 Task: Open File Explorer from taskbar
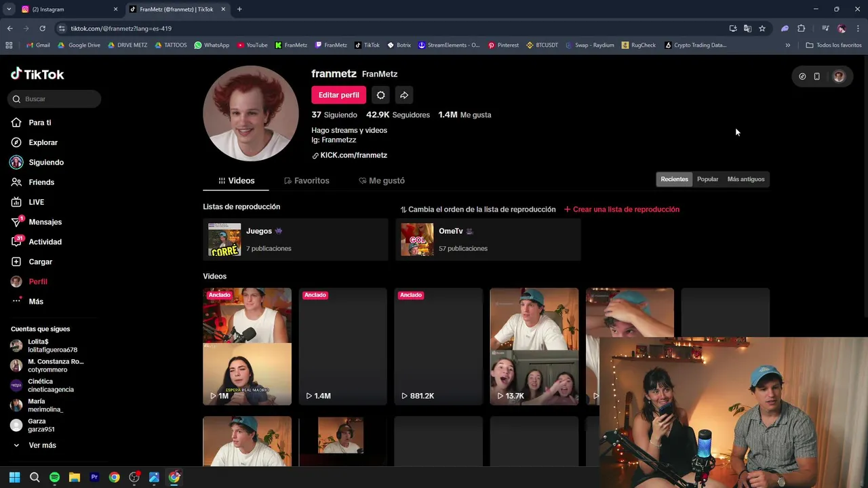click(x=75, y=477)
